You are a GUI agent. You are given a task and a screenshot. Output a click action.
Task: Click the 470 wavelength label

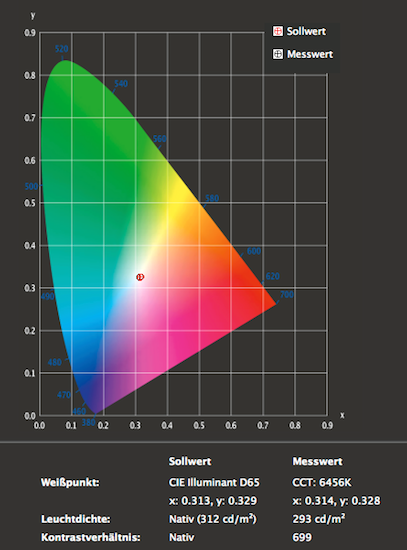click(x=64, y=395)
